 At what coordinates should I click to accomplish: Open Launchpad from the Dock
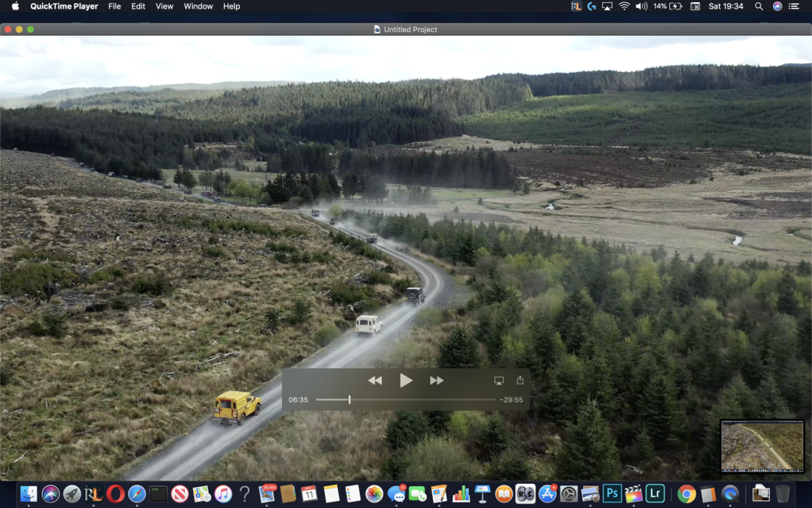72,493
